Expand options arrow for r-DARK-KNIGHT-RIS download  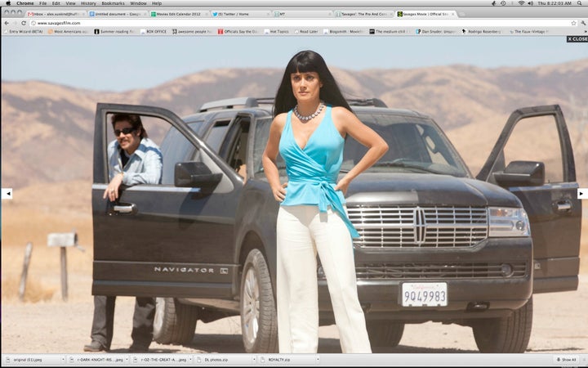(x=127, y=360)
